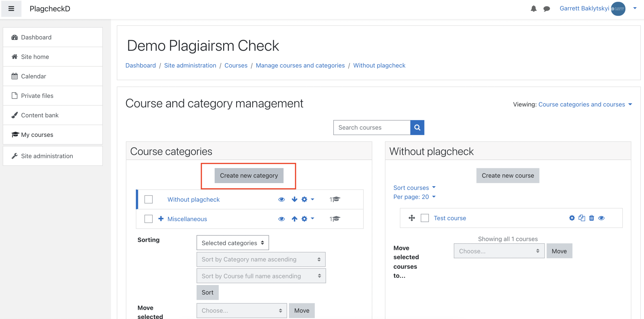Navigate to Site administration breadcrumb
Image resolution: width=644 pixels, height=319 pixels.
(x=190, y=65)
